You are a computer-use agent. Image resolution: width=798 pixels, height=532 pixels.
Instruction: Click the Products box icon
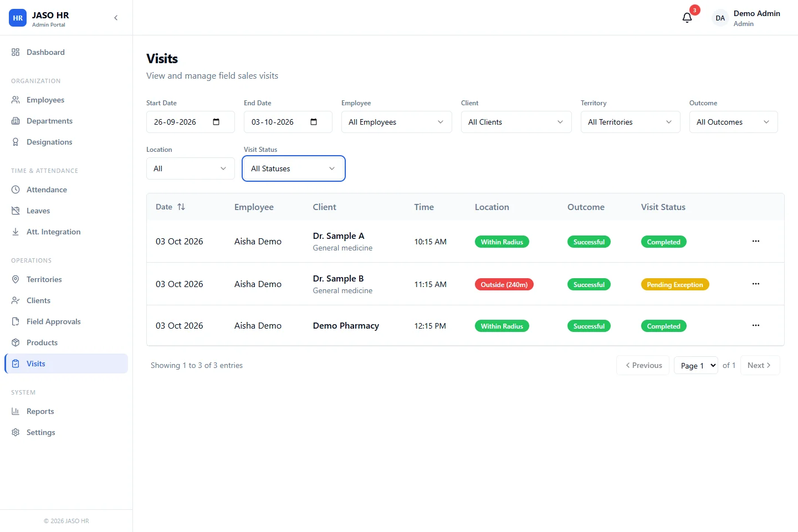[x=16, y=342]
